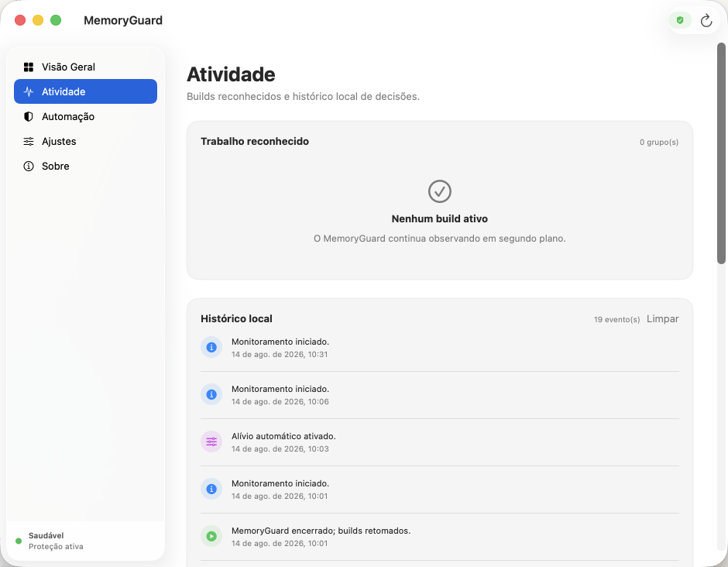Click timestamp '14 de ago. de 2026, 10:03'
The image size is (728, 567).
(280, 449)
